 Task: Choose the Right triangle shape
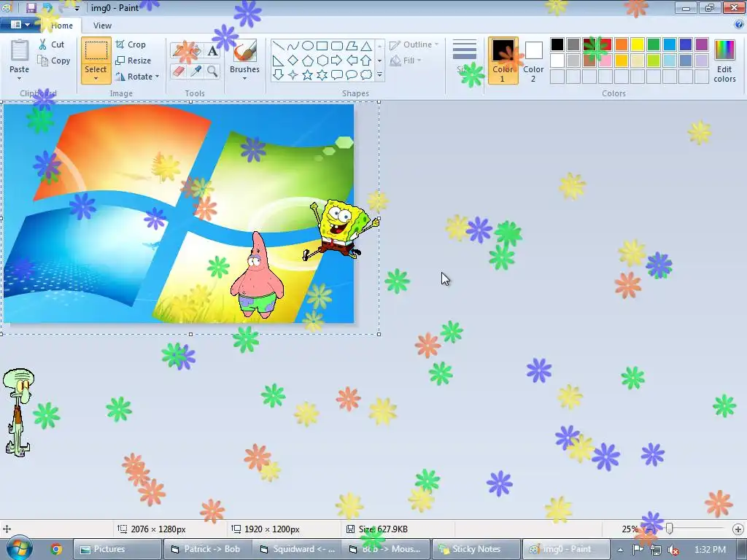coord(278,61)
